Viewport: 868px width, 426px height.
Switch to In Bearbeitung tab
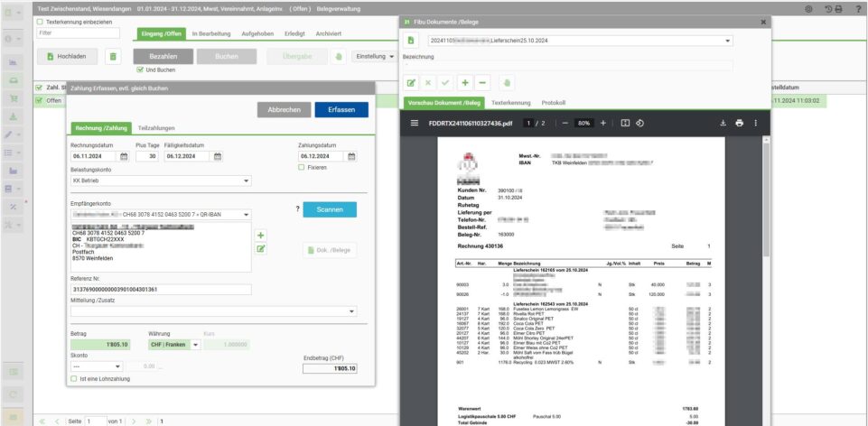[211, 33]
